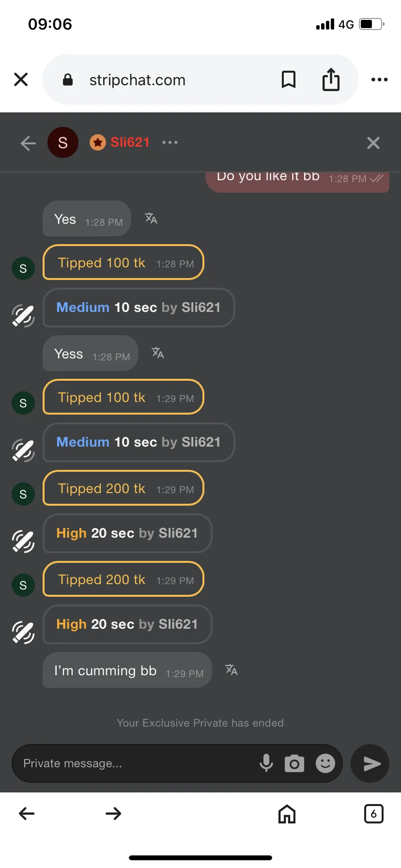Open the emoji picker smiley icon
The height and width of the screenshot is (868, 401).
tap(325, 763)
